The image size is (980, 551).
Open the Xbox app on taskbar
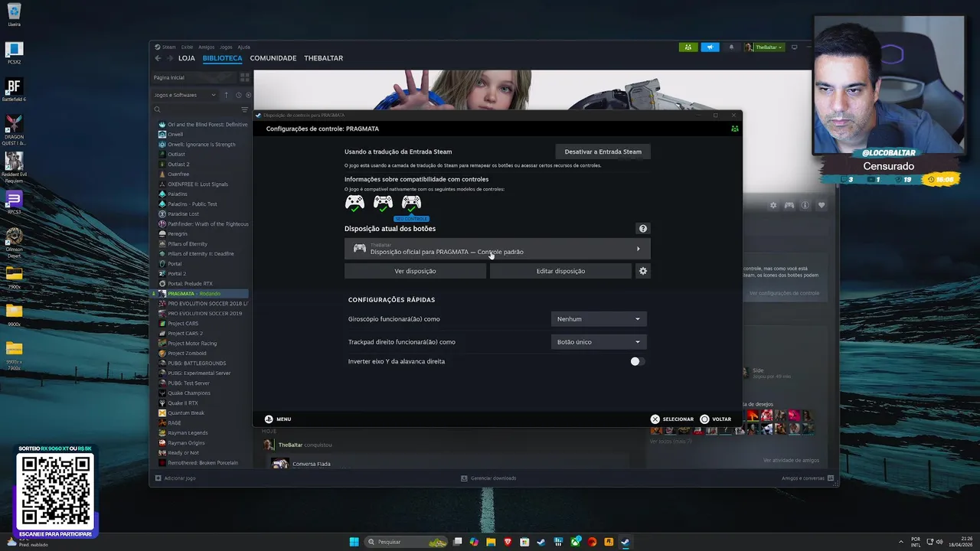point(576,542)
